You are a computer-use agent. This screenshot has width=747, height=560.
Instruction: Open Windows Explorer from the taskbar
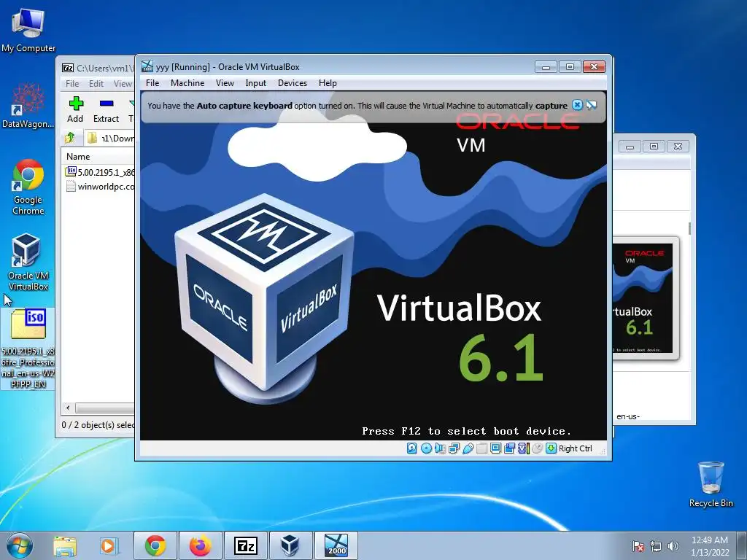(x=65, y=546)
